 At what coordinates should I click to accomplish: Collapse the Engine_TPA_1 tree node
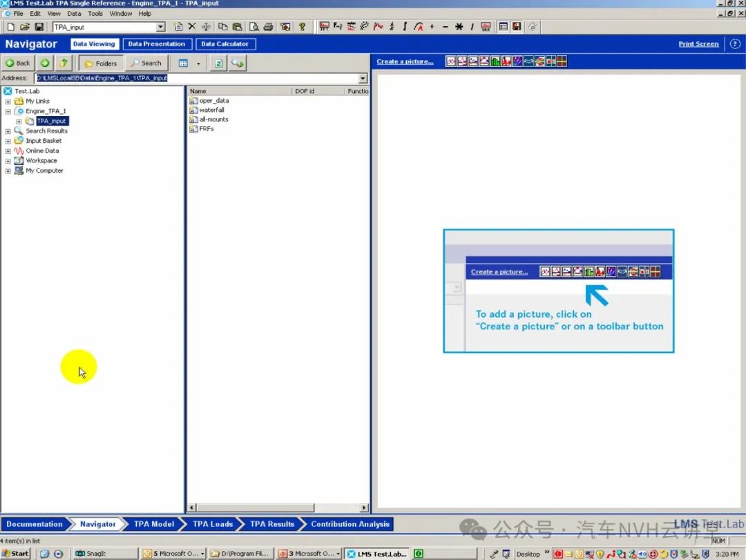click(8, 111)
